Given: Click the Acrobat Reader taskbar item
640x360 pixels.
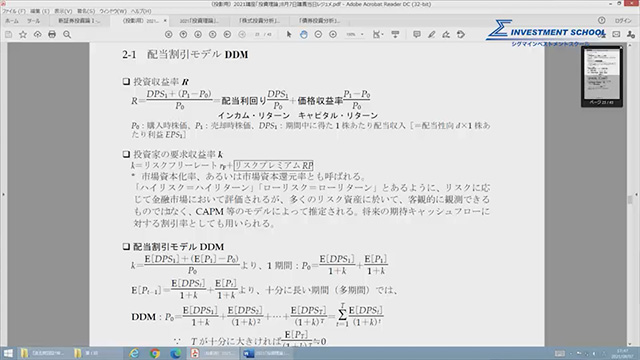Looking at the screenshot, I should coord(213,353).
